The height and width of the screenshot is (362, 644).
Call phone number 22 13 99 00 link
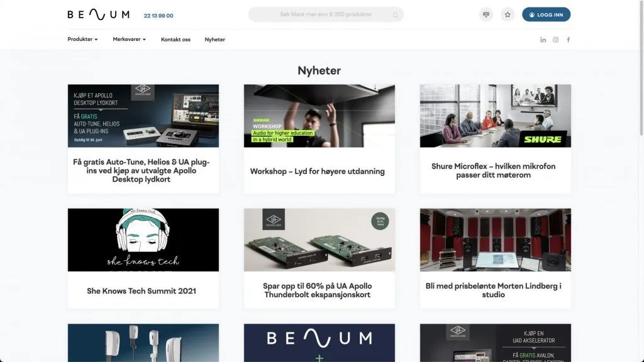tap(158, 16)
